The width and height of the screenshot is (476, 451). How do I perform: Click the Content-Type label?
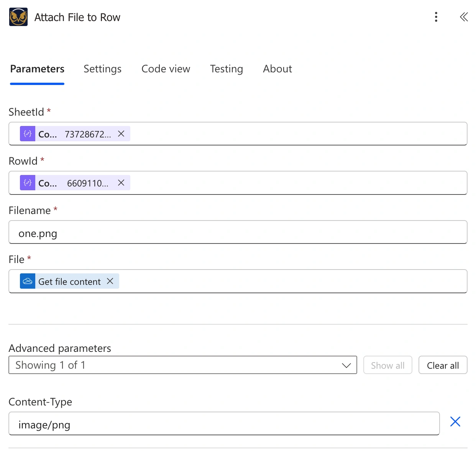(40, 402)
